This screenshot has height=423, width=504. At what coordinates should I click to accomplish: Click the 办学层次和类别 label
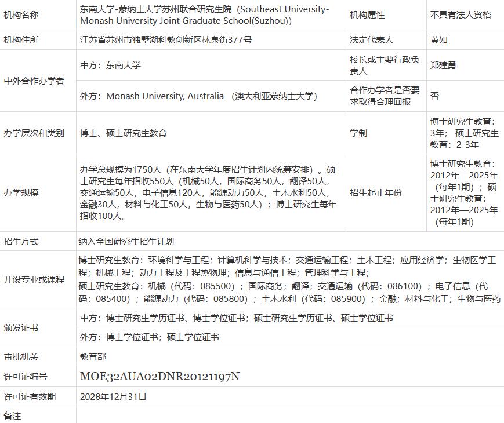(x=34, y=133)
